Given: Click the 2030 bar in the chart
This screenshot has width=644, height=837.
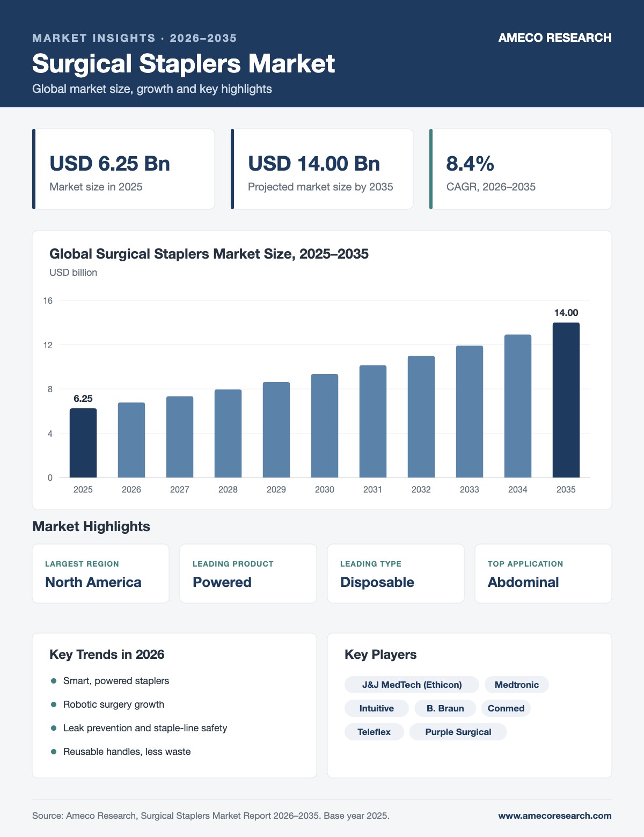Looking at the screenshot, I should (325, 426).
